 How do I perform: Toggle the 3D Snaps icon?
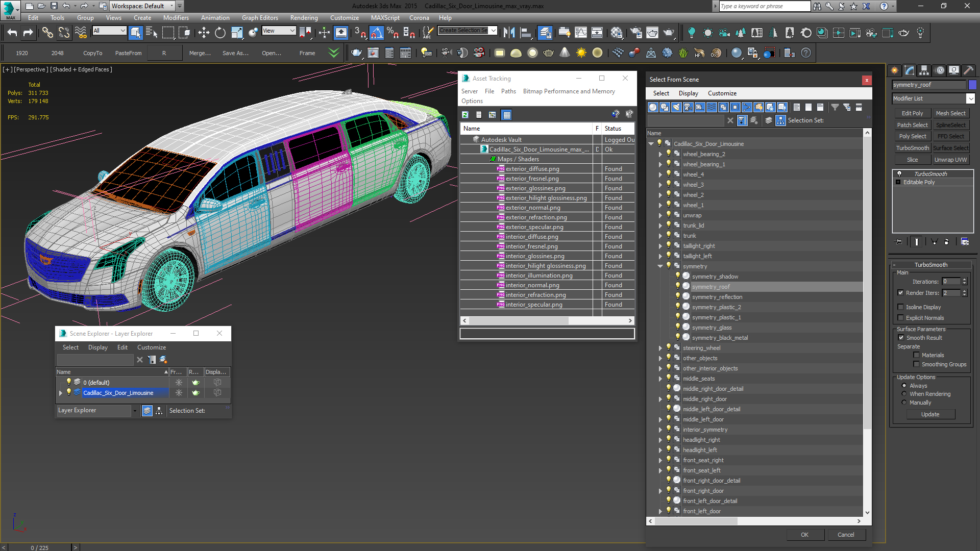point(360,33)
